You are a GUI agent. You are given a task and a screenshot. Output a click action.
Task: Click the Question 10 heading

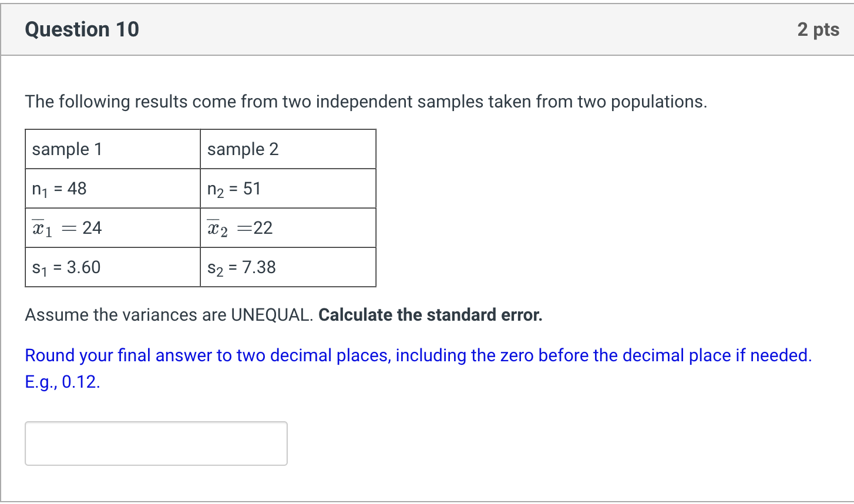coord(82,29)
